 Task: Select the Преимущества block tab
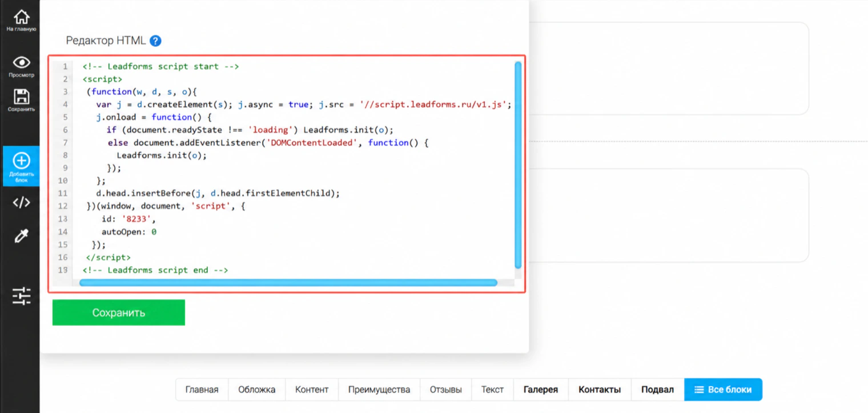click(379, 390)
